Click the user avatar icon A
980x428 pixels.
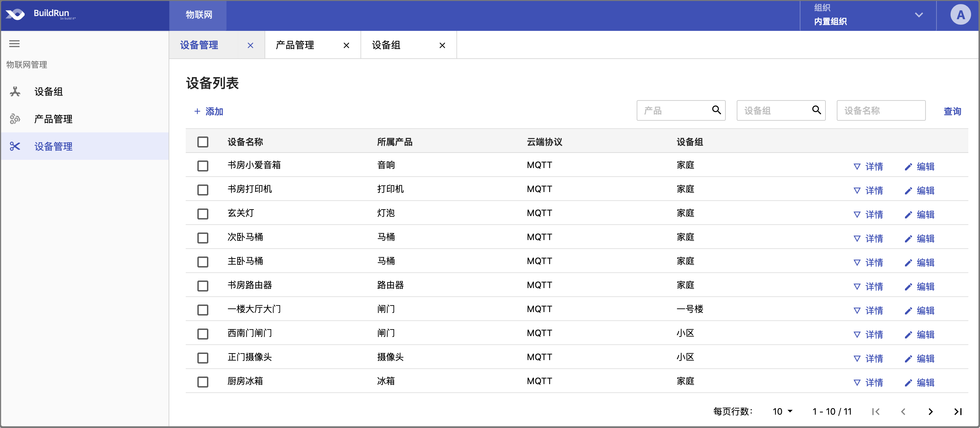click(x=960, y=15)
